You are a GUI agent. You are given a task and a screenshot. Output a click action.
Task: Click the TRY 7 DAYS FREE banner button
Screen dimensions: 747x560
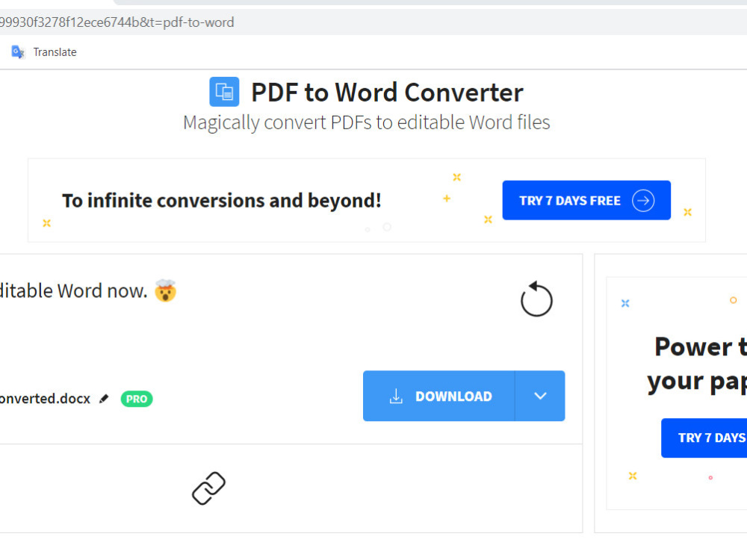586,200
